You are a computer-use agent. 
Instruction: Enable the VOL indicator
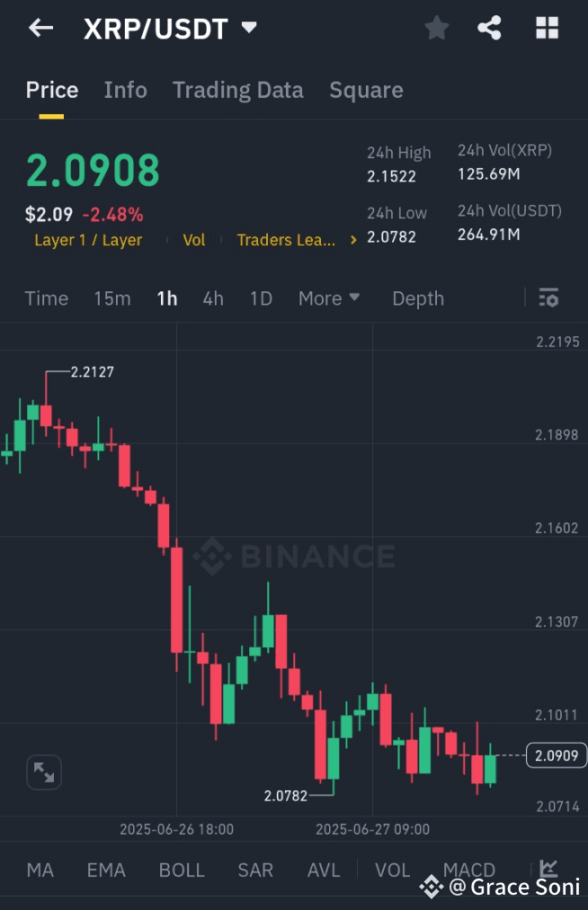pos(393,870)
